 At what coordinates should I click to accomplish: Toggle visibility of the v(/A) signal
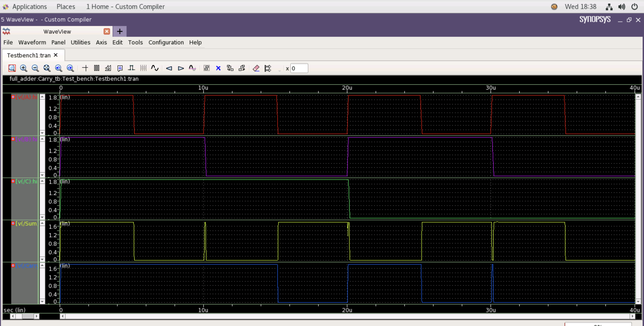click(13, 97)
